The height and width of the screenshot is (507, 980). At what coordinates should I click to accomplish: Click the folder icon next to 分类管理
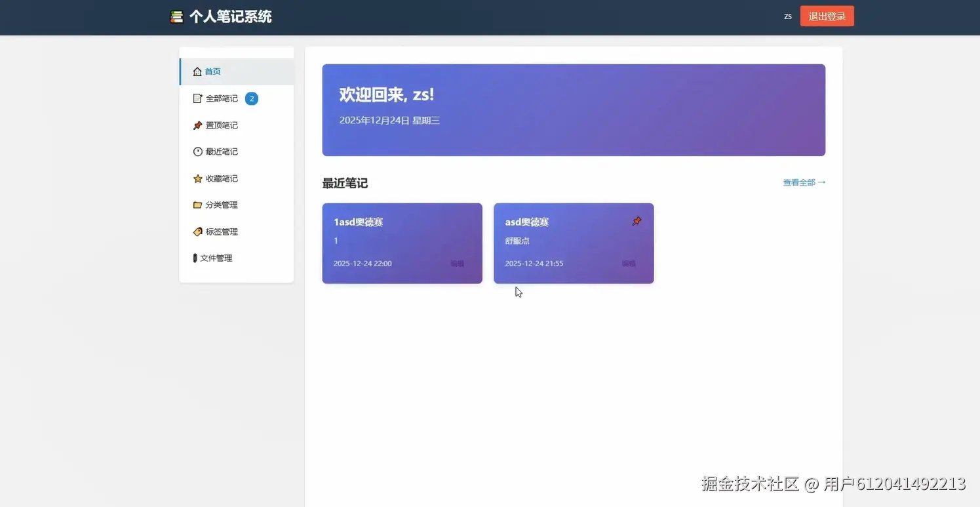point(197,205)
